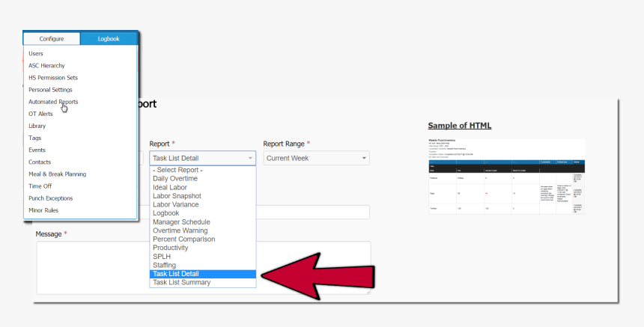
Task: Choose SPLH from the report list
Action: pos(202,257)
